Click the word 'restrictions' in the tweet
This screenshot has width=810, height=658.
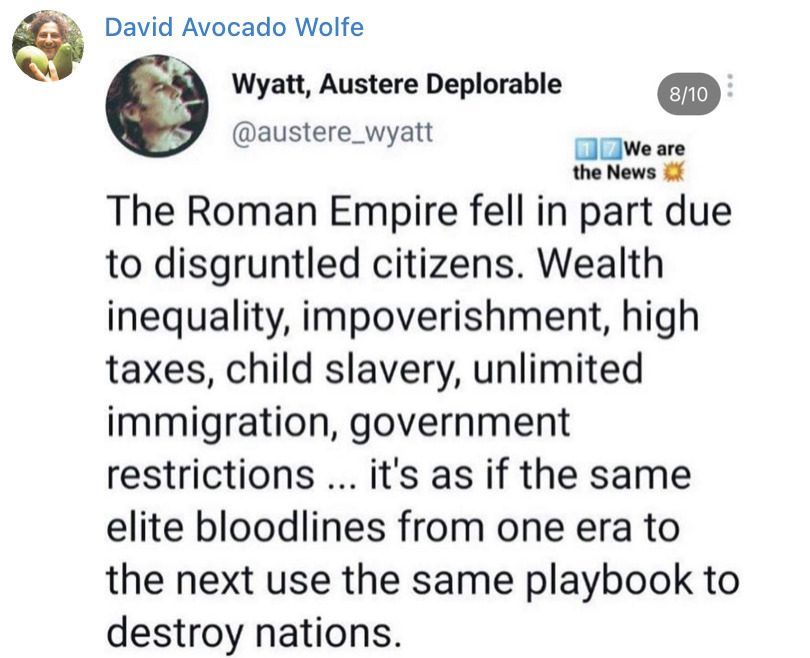(211, 475)
